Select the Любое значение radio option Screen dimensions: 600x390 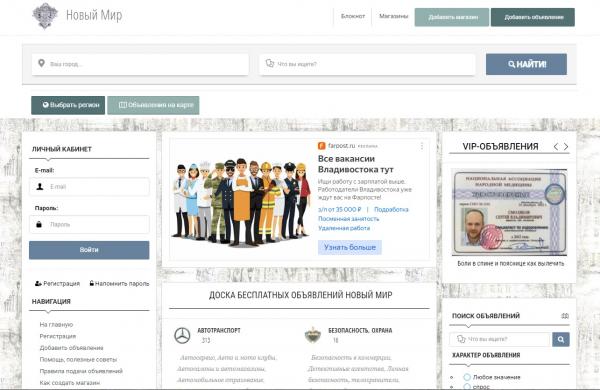coord(467,377)
